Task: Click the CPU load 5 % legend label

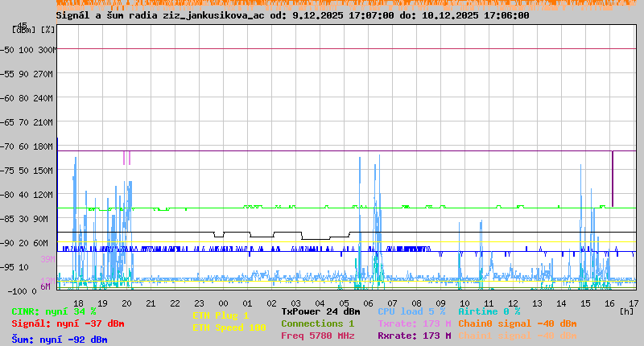Action: (411, 311)
